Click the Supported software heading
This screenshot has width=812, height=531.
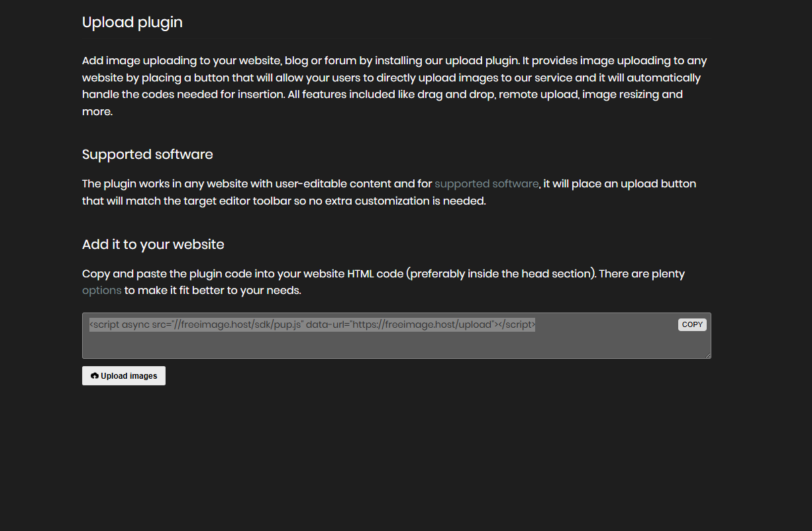pyautogui.click(x=148, y=154)
